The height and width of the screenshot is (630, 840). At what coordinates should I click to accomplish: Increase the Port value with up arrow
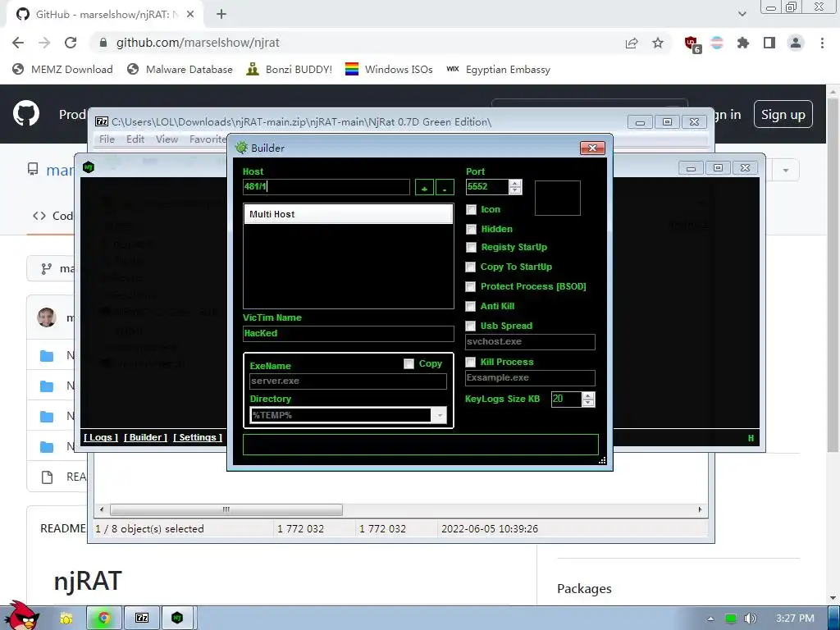[515, 183]
